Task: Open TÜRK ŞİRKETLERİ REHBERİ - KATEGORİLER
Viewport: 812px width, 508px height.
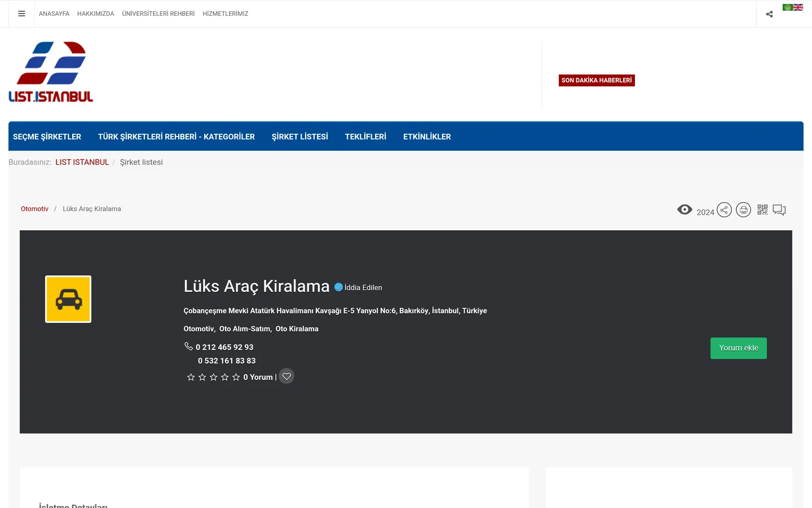Action: (176, 137)
